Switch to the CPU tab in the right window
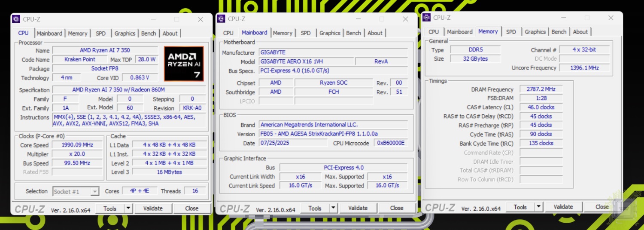The width and height of the screenshot is (644, 230). point(434,31)
